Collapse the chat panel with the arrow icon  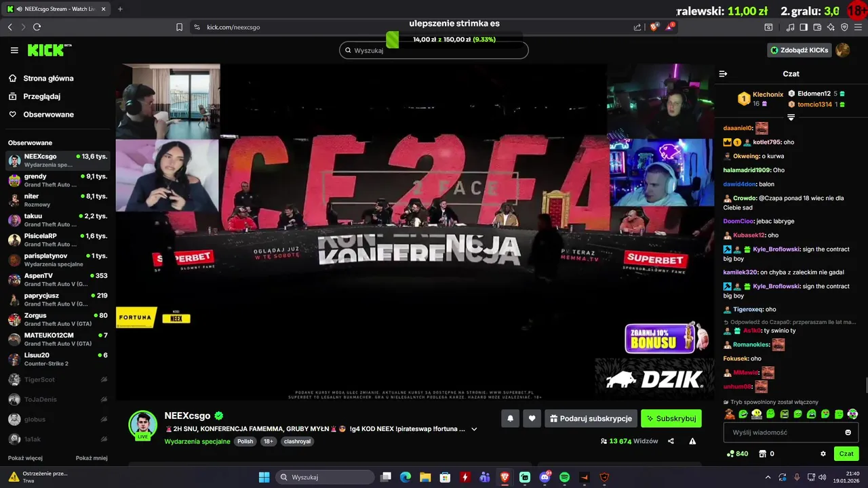click(x=723, y=74)
